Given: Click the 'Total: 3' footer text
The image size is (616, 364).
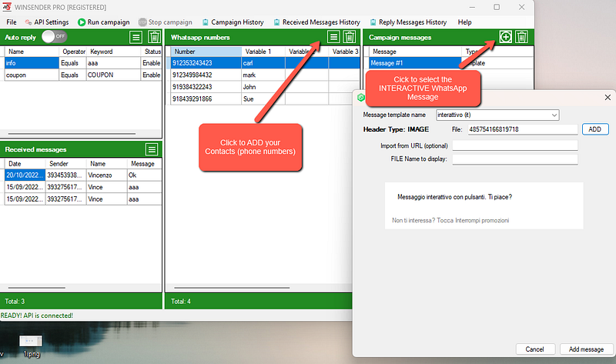Looking at the screenshot, I should pos(15,302).
